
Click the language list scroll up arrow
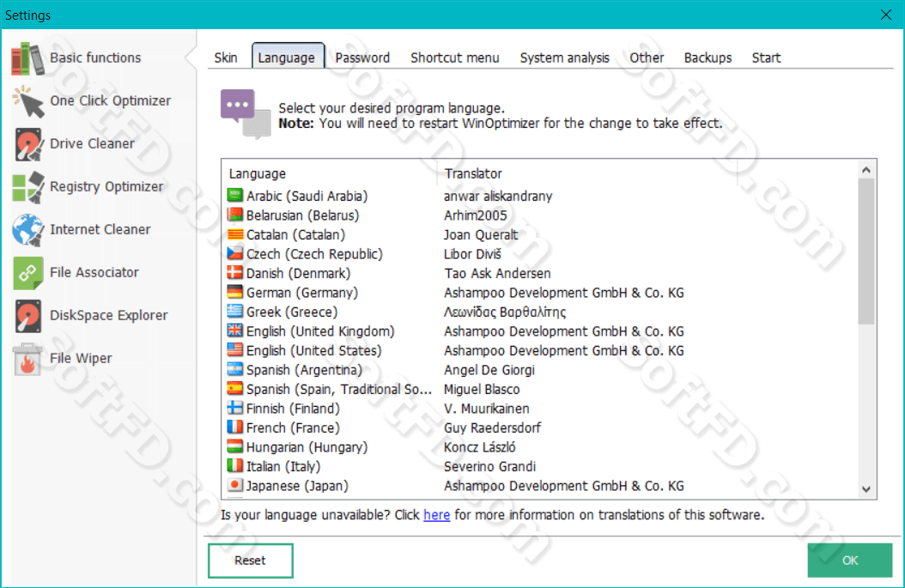[x=866, y=170]
